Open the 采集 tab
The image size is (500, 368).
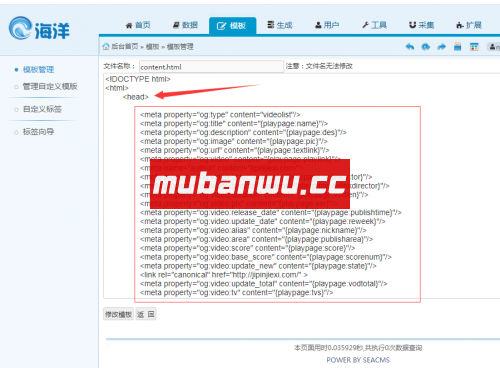click(x=422, y=25)
